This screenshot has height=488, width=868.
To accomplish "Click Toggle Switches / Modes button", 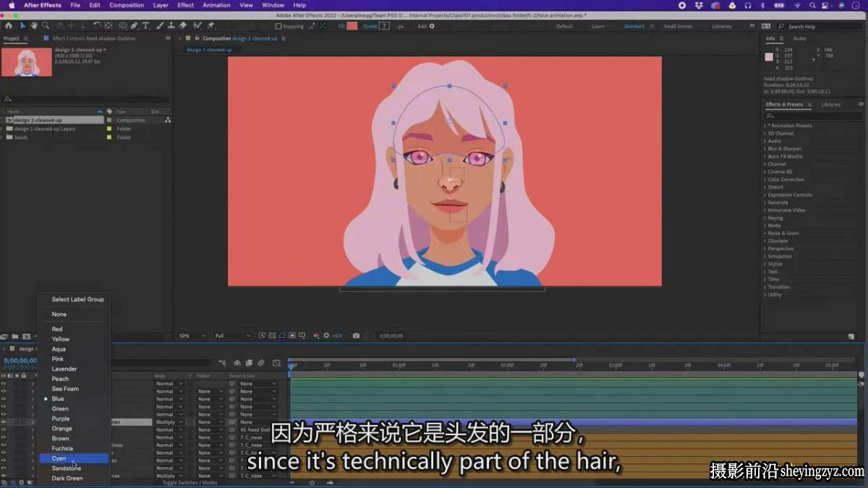I will (x=190, y=482).
